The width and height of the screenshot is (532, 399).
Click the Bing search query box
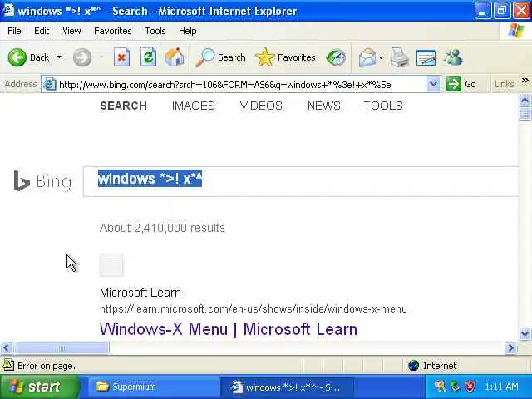pos(301,181)
